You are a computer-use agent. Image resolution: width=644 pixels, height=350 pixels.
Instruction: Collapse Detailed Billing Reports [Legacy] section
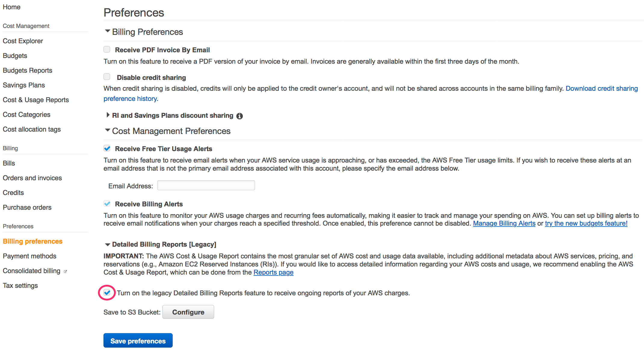(x=107, y=245)
